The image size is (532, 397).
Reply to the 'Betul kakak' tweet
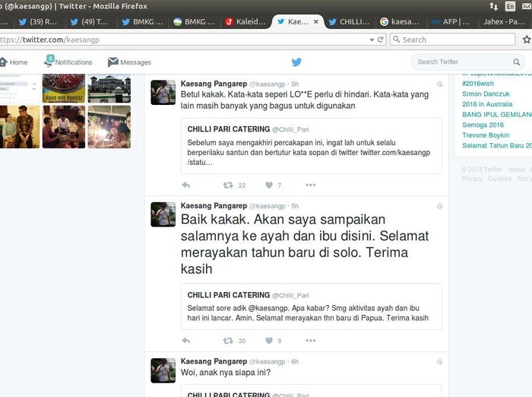186,185
